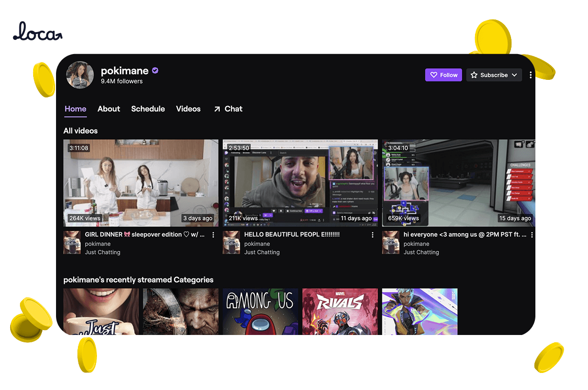Screen dimensions: 588x390
Task: Click pokimane name under GIRL DINNER video
Action: click(x=97, y=244)
